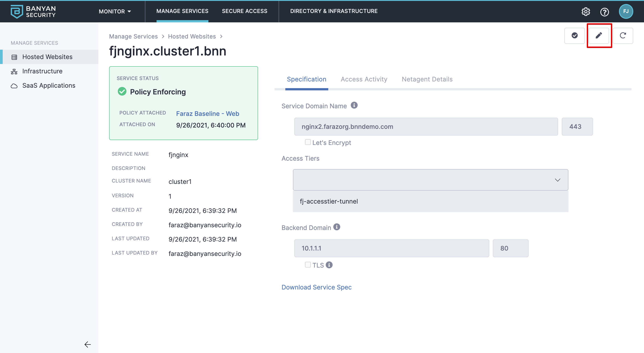
Task: Switch to the Netagent Details tab
Action: 427,79
